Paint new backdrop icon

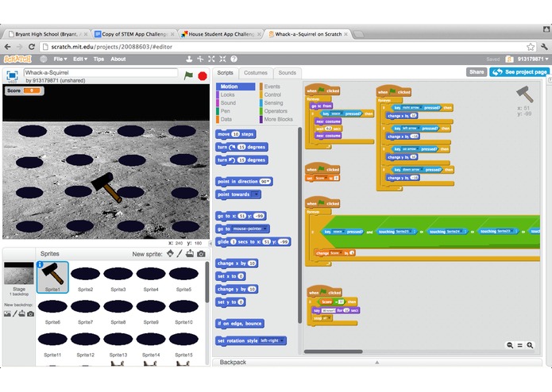pos(15,313)
